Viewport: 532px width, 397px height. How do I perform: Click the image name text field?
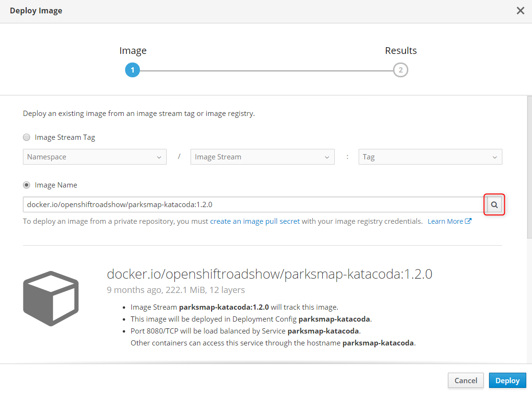[x=255, y=204]
